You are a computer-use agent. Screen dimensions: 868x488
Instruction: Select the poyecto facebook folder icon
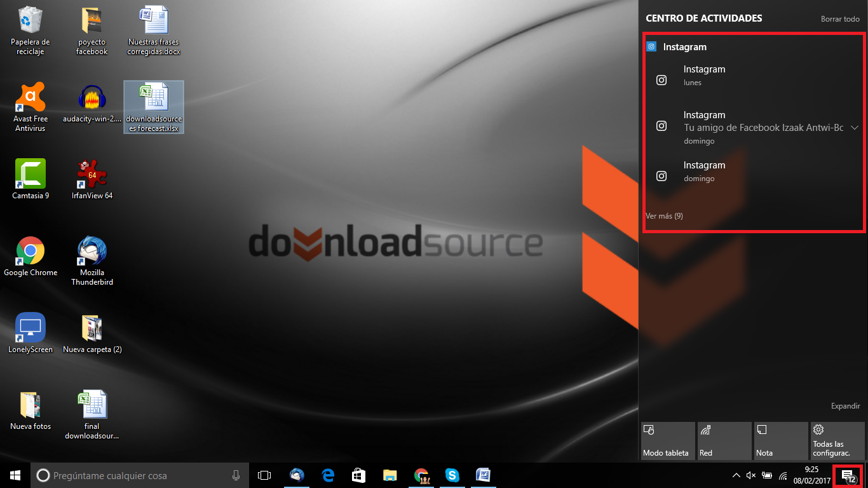92,30
